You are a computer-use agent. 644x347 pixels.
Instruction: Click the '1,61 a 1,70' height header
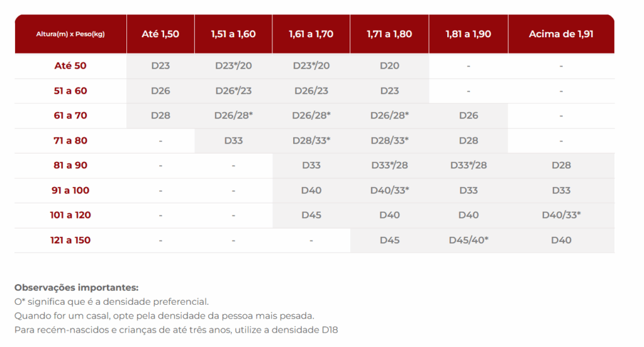(311, 34)
